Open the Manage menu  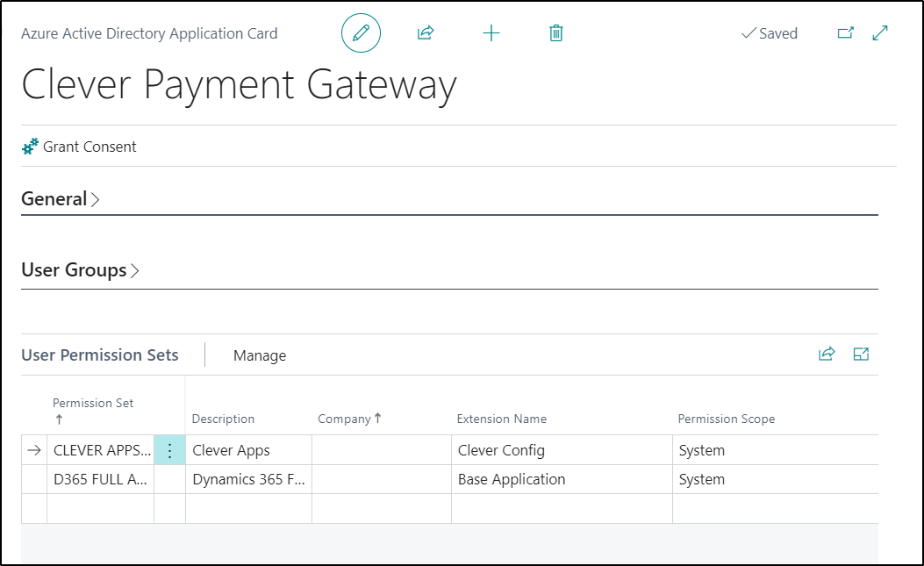click(260, 355)
